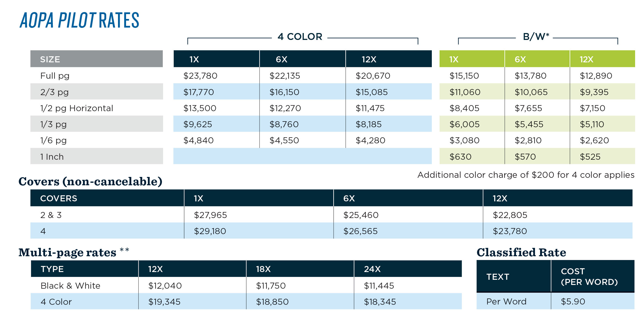Click the Black & White row label

tap(71, 286)
